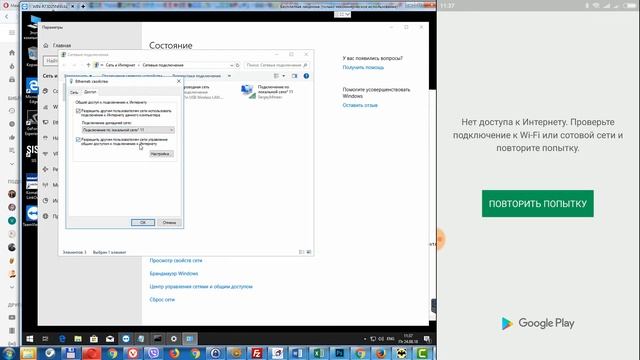Go up one folder level
Viewport: 640px width, 360px height.
88,65
